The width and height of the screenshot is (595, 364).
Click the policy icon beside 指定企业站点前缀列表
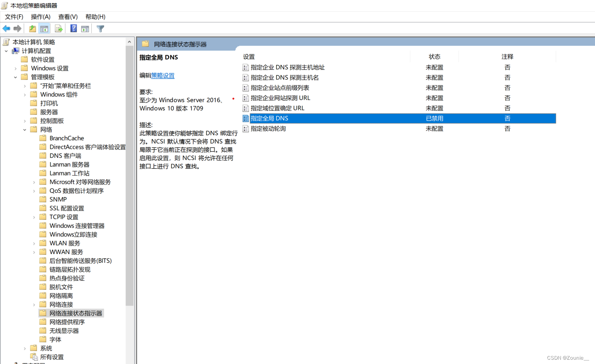point(246,88)
